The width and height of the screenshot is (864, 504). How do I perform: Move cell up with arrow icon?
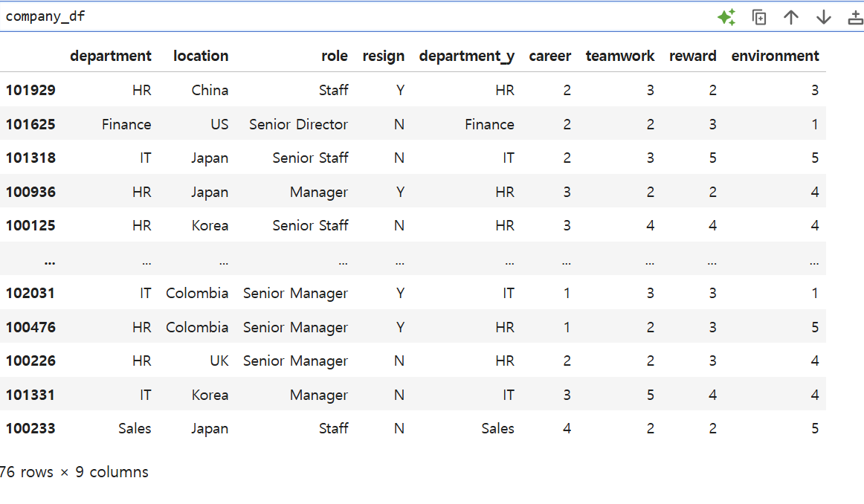pyautogui.click(x=791, y=17)
